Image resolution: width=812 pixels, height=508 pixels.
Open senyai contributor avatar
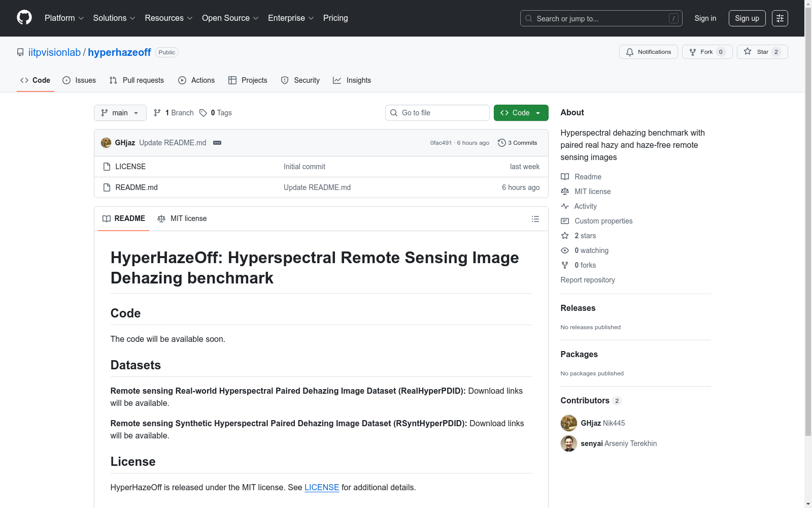[x=569, y=443]
